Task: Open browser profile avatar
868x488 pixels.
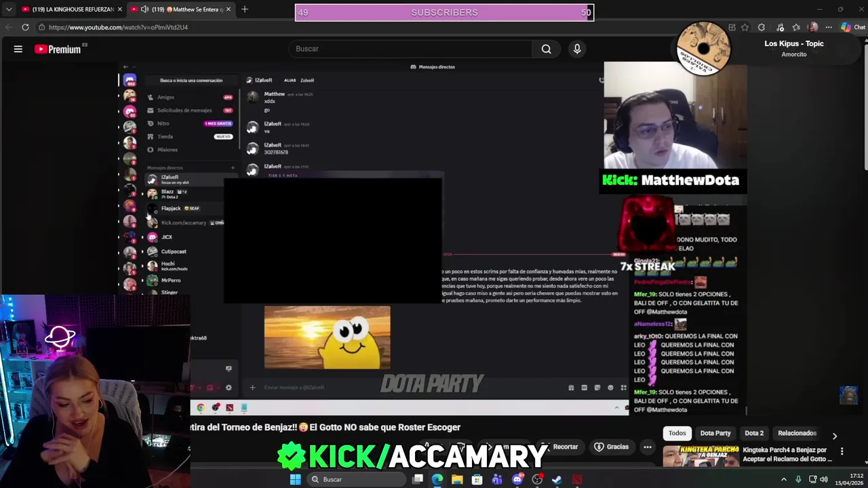Action: pyautogui.click(x=813, y=27)
